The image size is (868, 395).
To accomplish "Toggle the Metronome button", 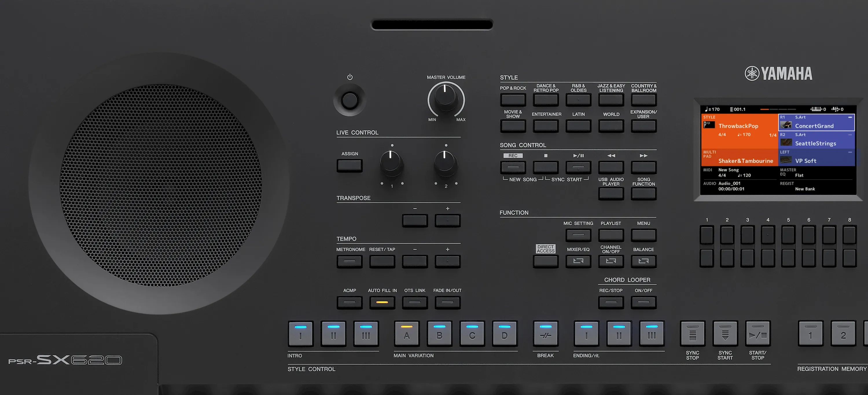I will [x=350, y=261].
